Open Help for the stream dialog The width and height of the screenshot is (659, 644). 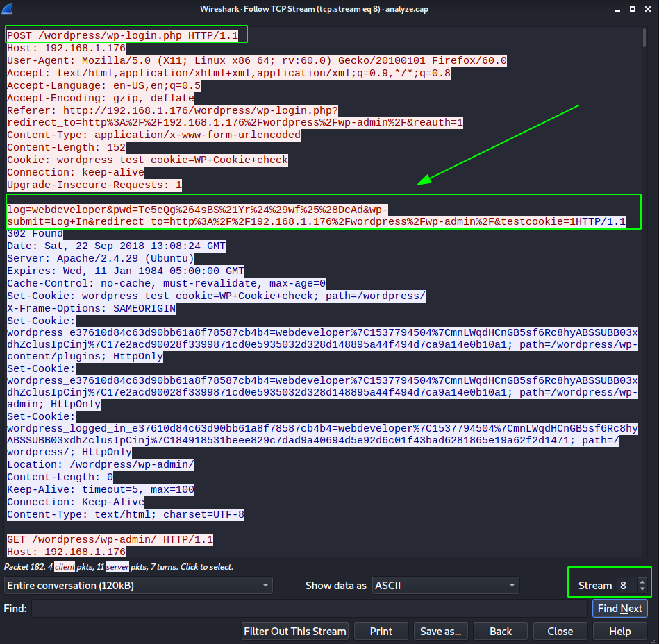(x=619, y=632)
